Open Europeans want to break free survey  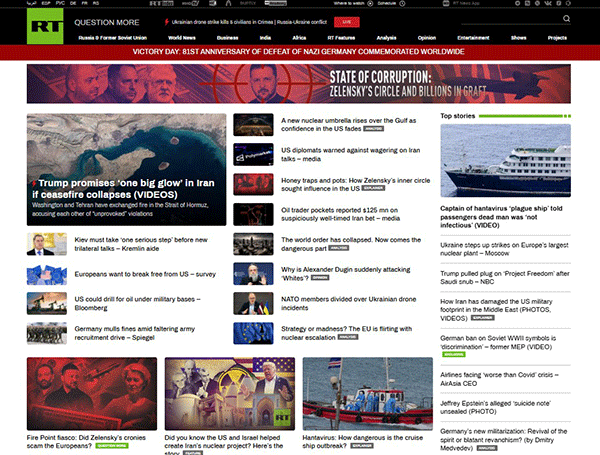click(145, 274)
